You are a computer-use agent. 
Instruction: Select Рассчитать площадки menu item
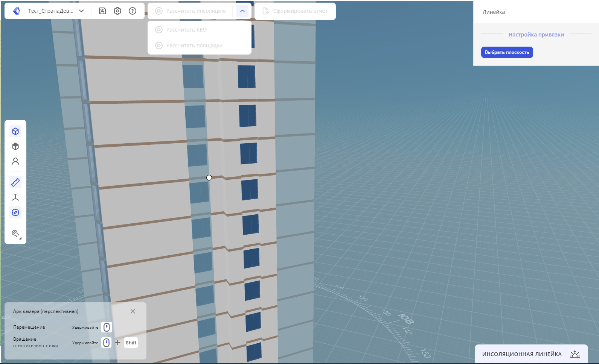point(200,45)
